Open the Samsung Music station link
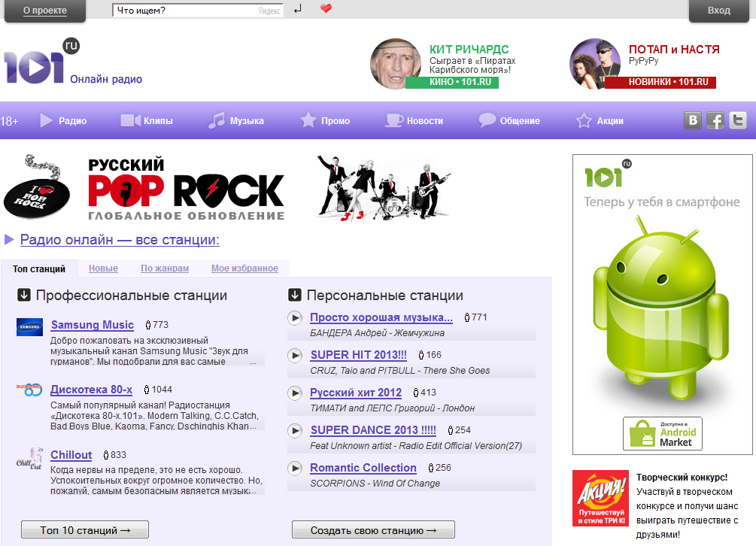 93,325
